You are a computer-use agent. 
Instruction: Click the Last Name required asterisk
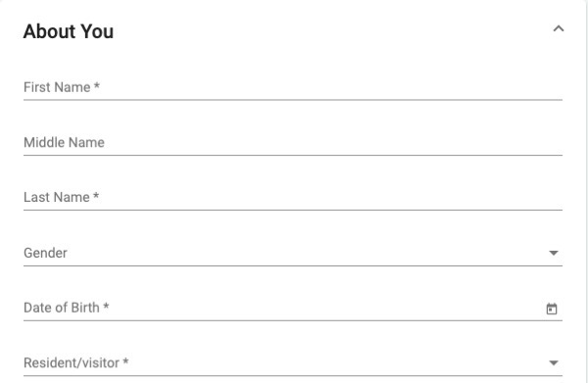96,196
